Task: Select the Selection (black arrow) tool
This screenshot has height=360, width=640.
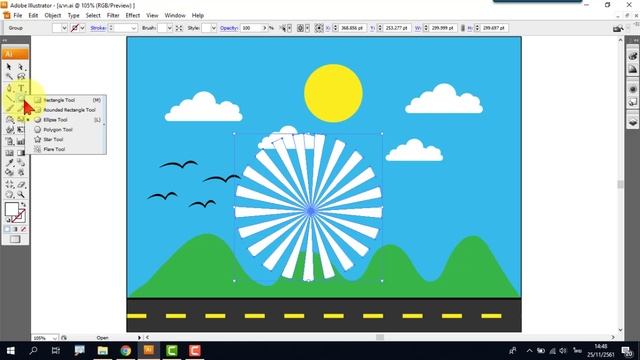Action: tap(9, 67)
